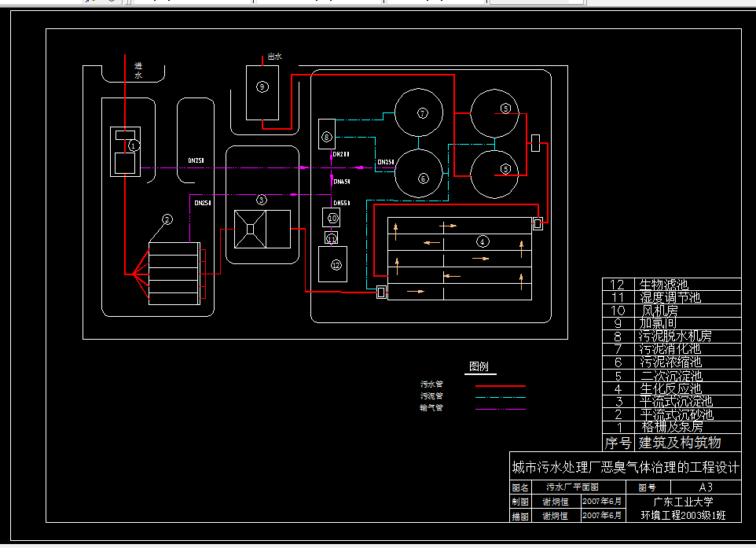756x548 pixels.
Task: Click the 制图 title block cell
Action: click(x=520, y=502)
